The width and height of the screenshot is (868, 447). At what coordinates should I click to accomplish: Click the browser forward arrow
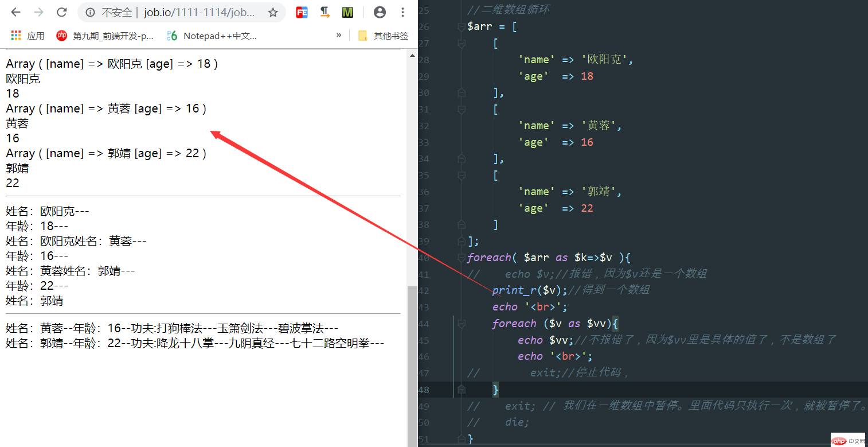pyautogui.click(x=38, y=12)
